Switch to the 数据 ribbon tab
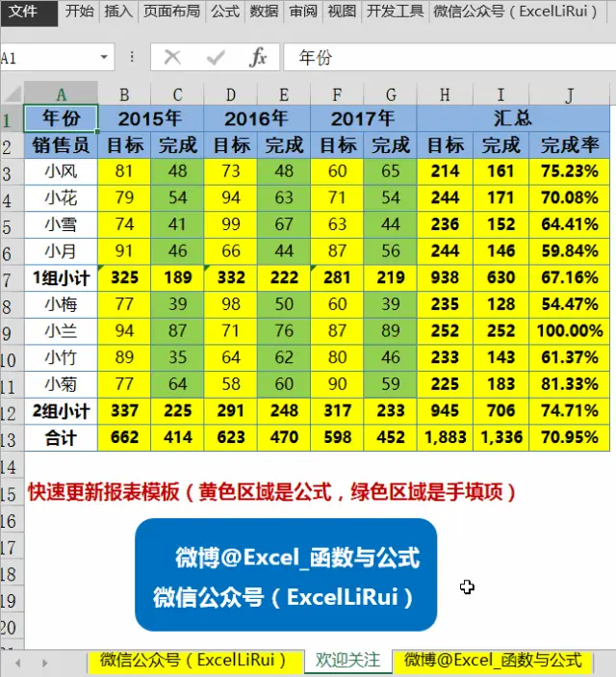The width and height of the screenshot is (616, 677). pos(264,12)
